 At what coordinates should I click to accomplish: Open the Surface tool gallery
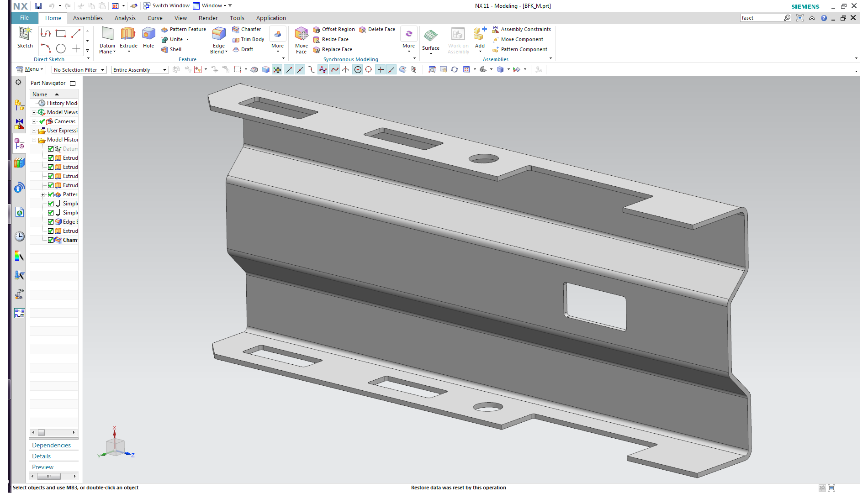click(430, 39)
